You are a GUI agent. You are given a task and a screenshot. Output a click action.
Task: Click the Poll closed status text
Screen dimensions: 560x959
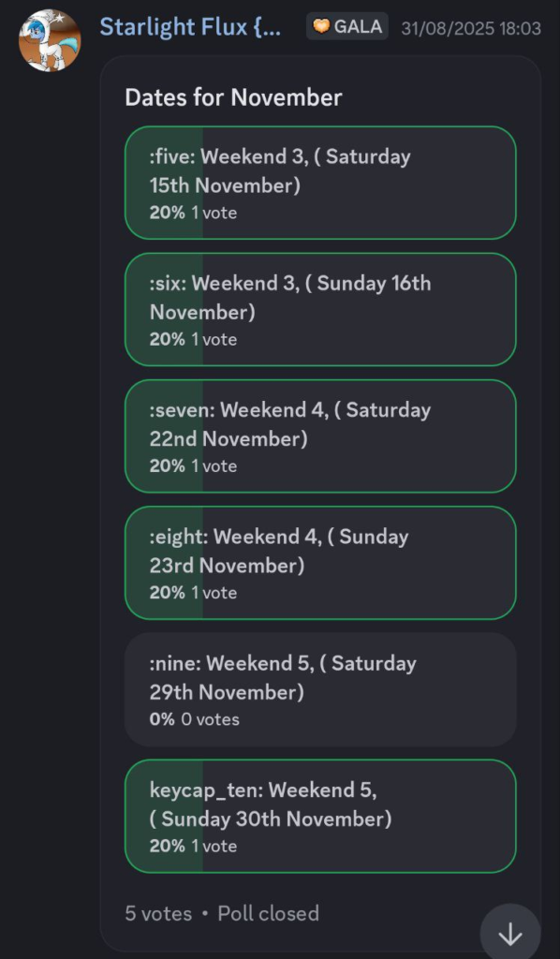pyautogui.click(x=269, y=914)
